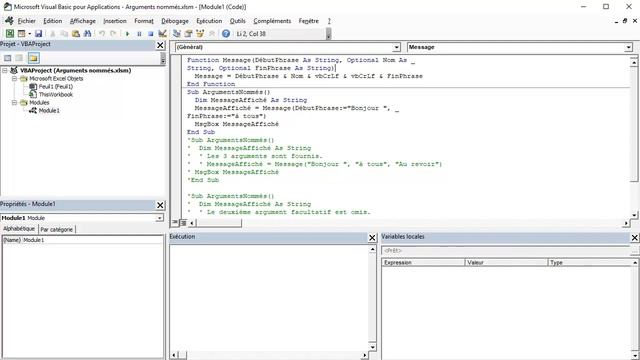The width and height of the screenshot is (640, 360).
Task: Click the View Microsoft Excel icon
Action: [x=9, y=33]
